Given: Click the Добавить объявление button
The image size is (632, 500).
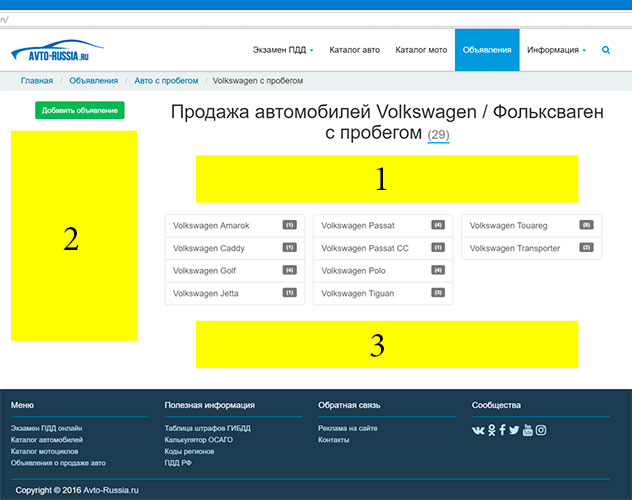Looking at the screenshot, I should pos(80,110).
